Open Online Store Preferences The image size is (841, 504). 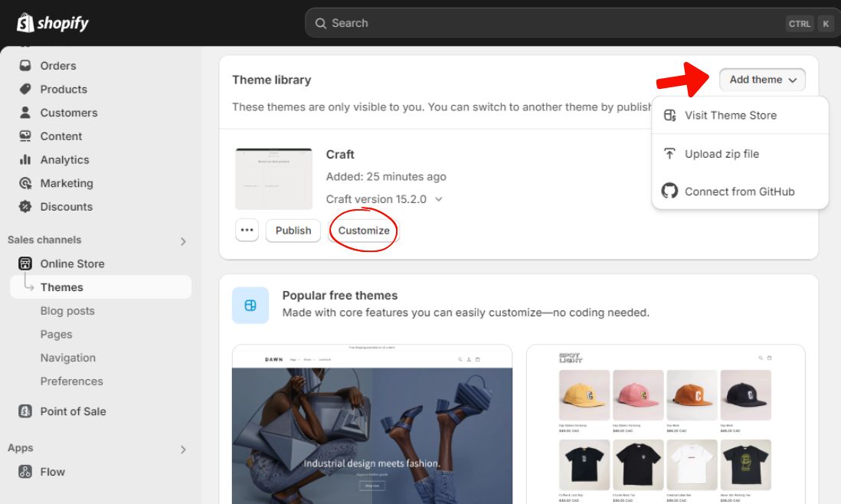click(72, 381)
